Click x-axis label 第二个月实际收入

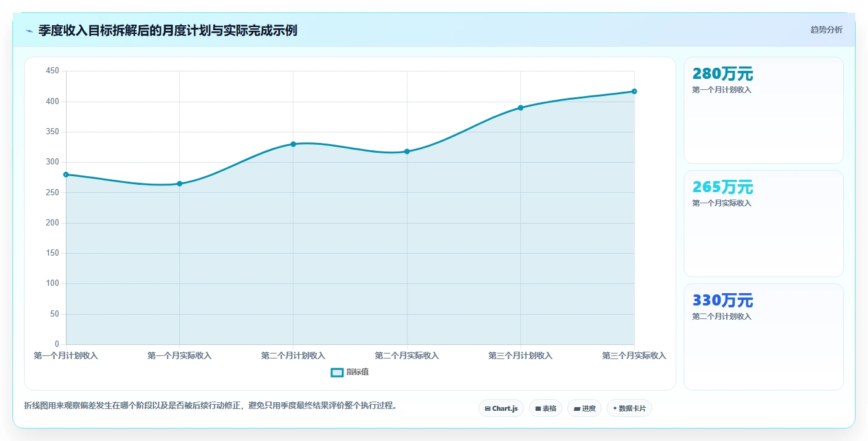(407, 355)
